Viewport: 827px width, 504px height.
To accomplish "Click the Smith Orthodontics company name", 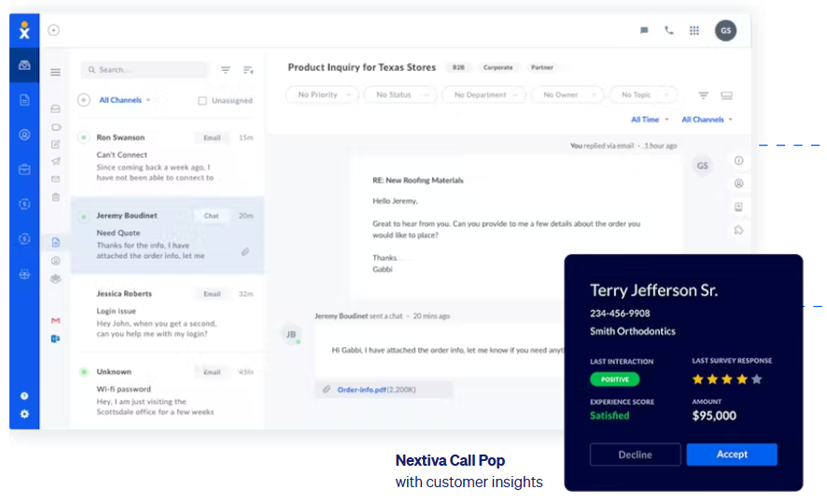I will click(x=632, y=331).
